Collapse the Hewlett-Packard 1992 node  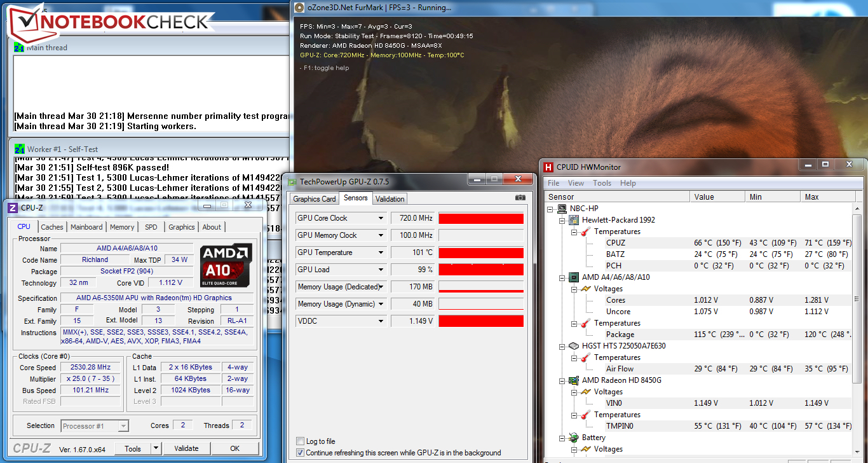[x=562, y=220]
